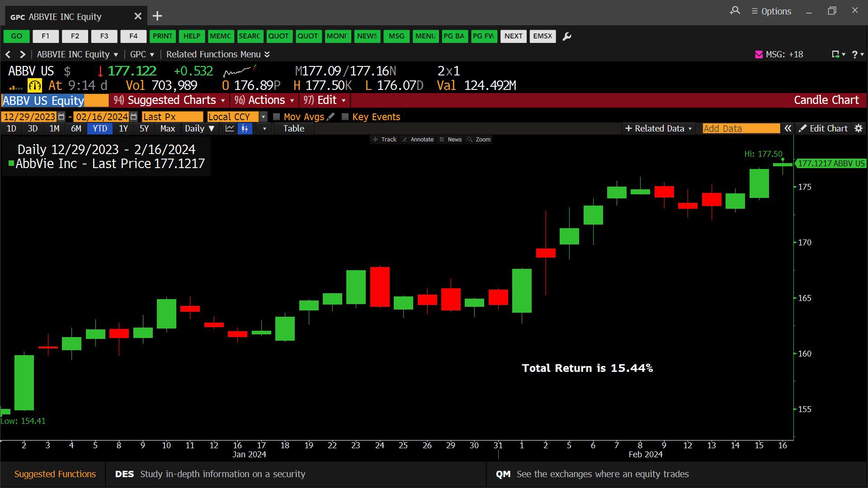Edit moving averages with the pencil icon
Viewport: 868px width, 488px height.
pos(330,117)
